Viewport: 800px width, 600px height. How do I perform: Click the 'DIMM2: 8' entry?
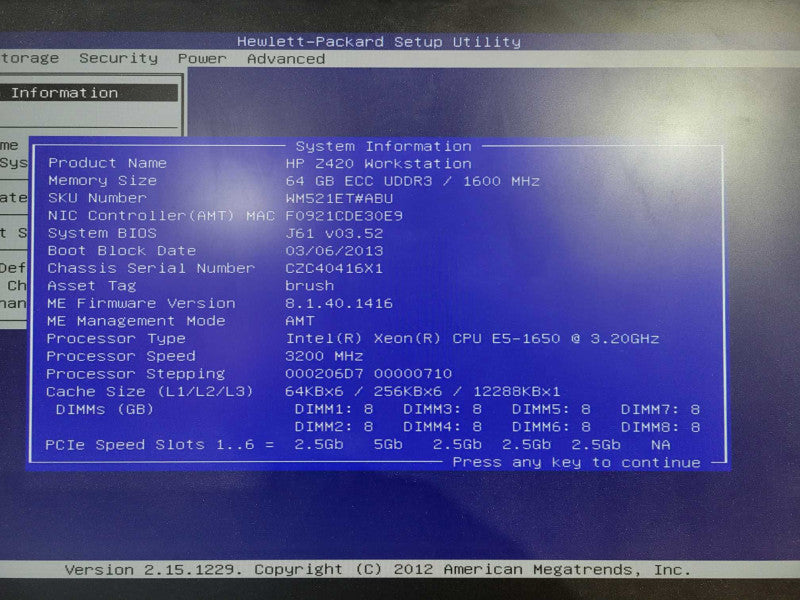coord(334,427)
